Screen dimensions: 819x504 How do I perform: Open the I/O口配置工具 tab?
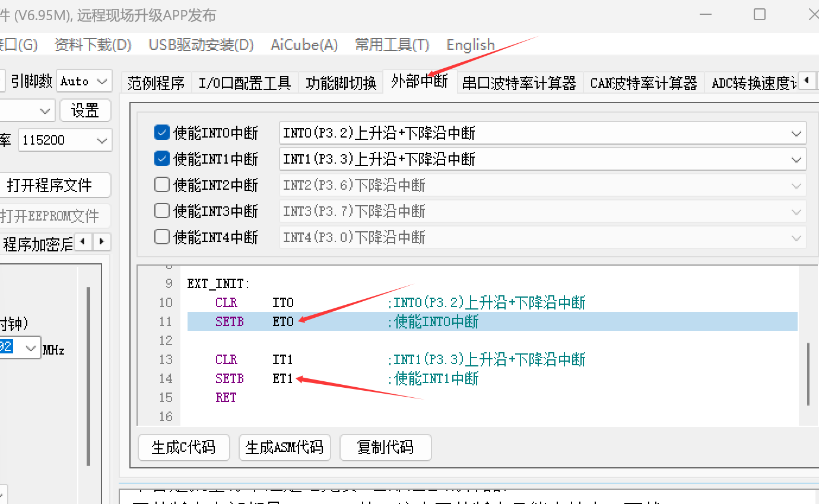[x=245, y=83]
